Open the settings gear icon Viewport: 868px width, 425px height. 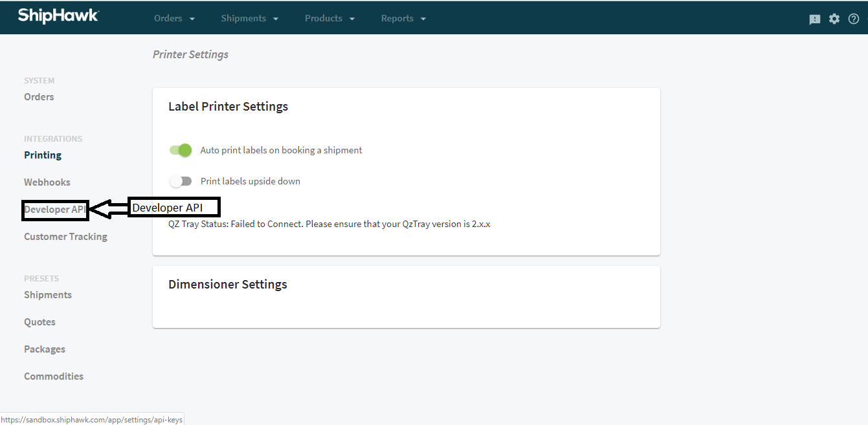tap(834, 18)
